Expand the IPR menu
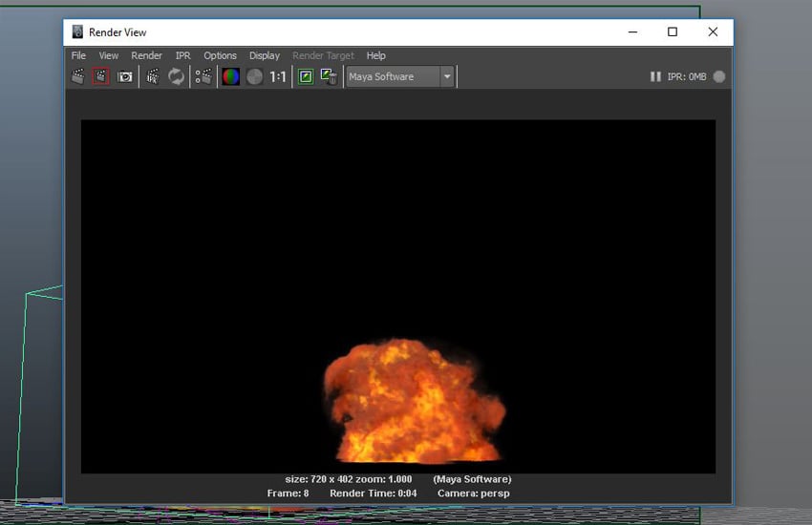This screenshot has width=812, height=525. point(182,55)
